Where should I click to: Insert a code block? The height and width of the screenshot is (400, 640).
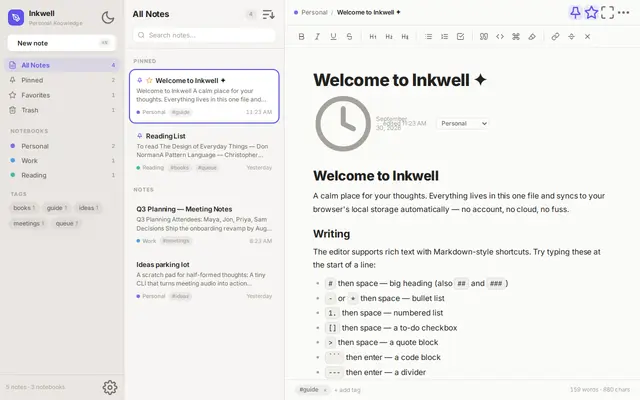click(516, 37)
